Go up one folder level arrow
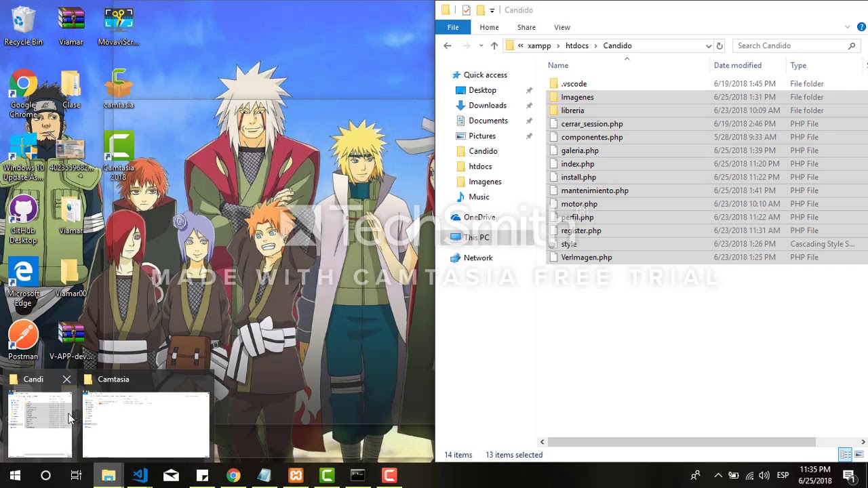 494,45
